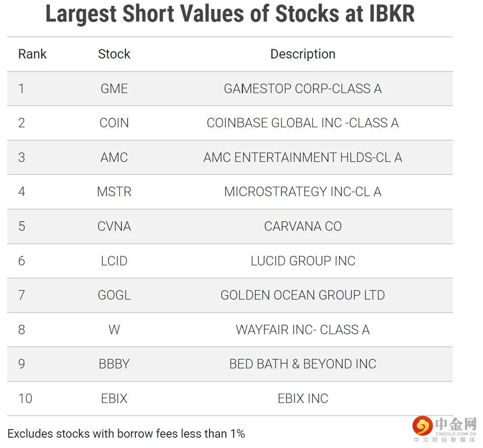Click the BED BATH & BEYOND INC description
The height and width of the screenshot is (448, 483).
(x=303, y=364)
